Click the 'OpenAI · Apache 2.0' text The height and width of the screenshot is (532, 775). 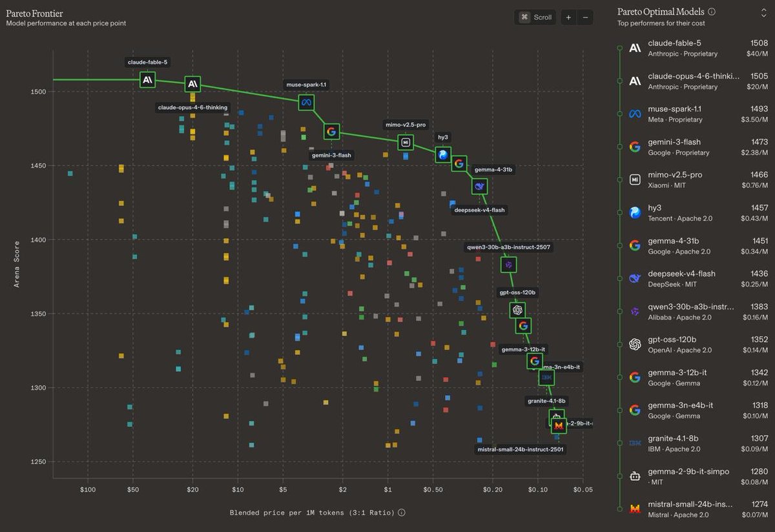pos(679,350)
